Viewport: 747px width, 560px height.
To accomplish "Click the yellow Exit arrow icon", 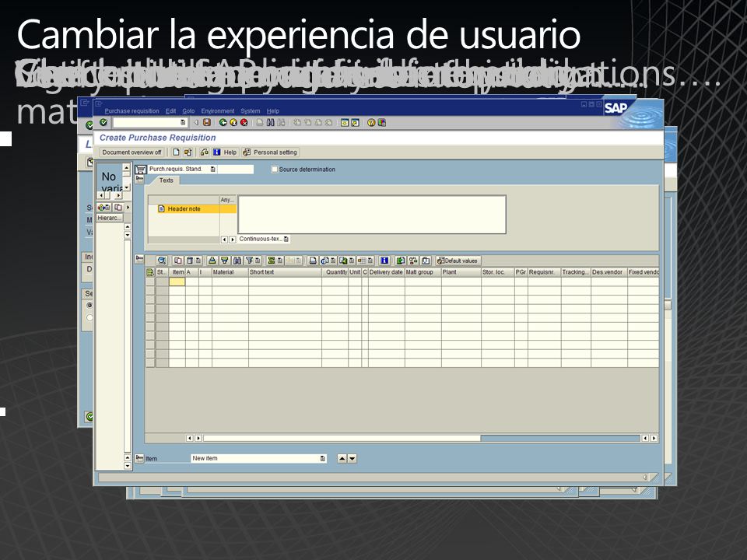I will tap(233, 122).
